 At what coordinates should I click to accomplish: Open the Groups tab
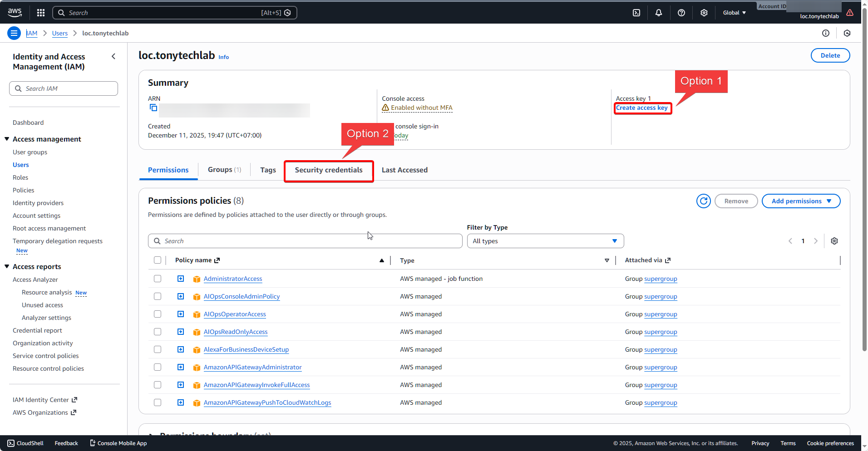224,170
